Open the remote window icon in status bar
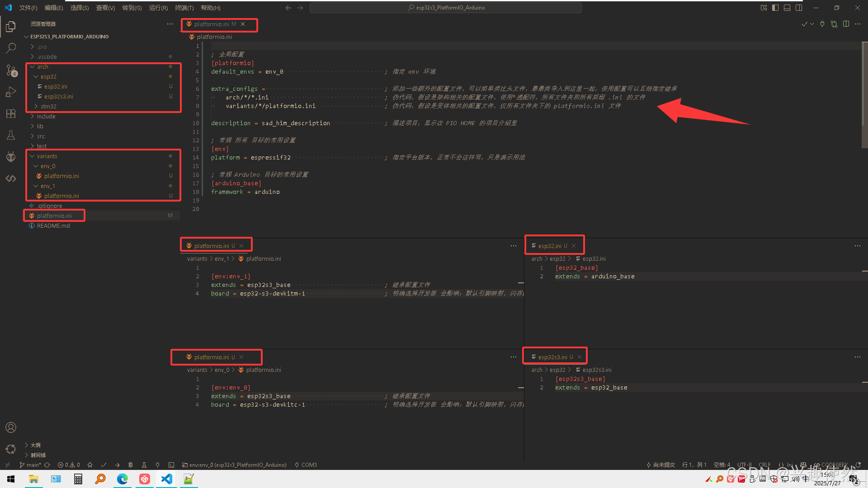Viewport: 868px width, 488px height. [x=7, y=465]
